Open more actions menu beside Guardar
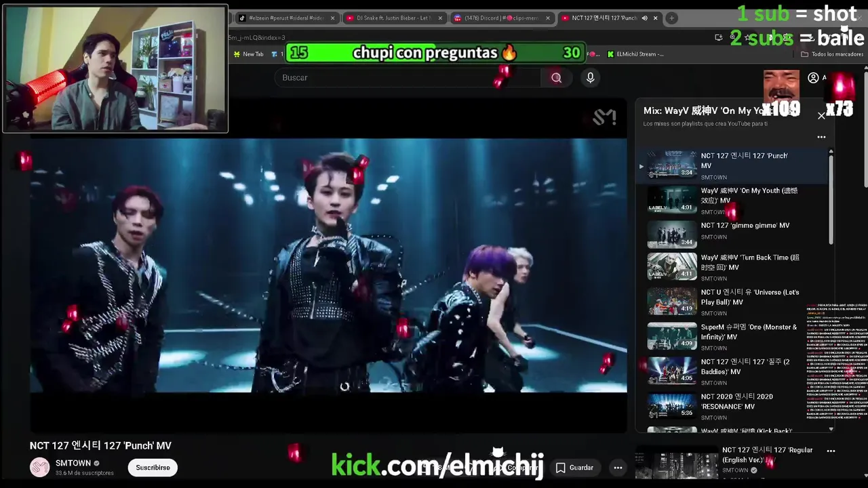 point(618,468)
